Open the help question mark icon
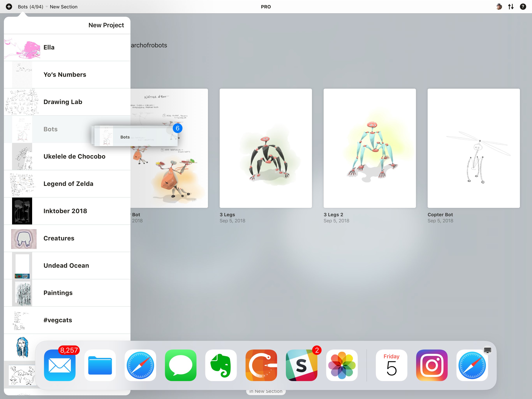Viewport: 532px width, 399px height. (x=523, y=7)
